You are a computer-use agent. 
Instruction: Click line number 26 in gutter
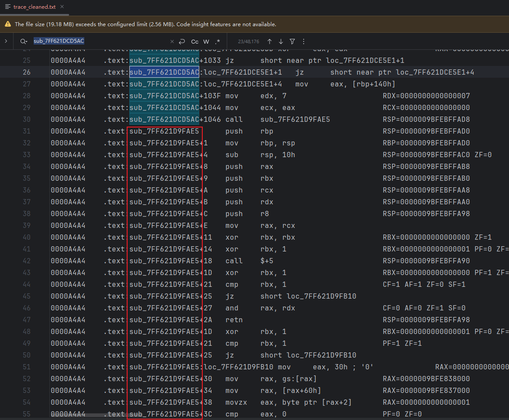pyautogui.click(x=27, y=72)
